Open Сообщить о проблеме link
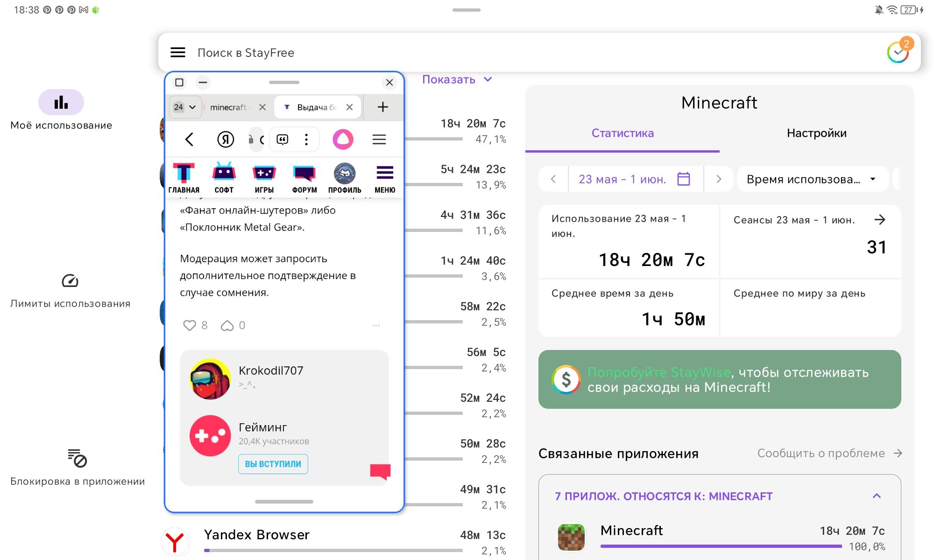934x560 pixels. (830, 453)
